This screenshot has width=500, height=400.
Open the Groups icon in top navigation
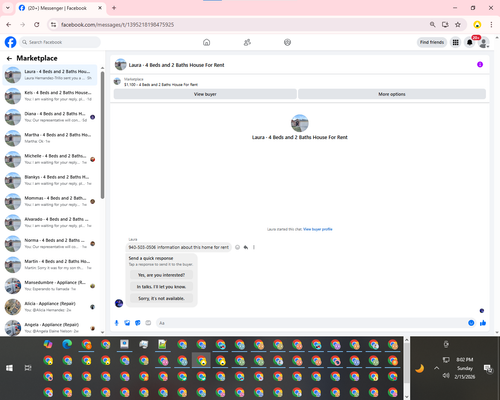[x=287, y=42]
